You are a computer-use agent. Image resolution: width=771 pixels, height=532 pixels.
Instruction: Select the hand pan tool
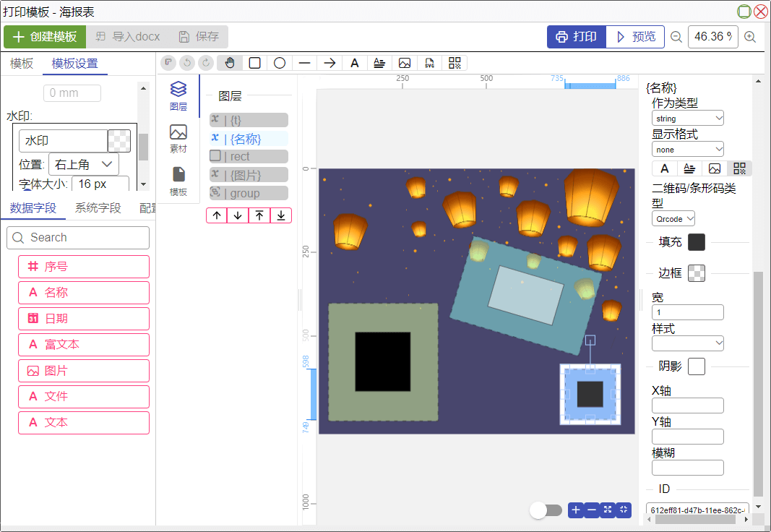pyautogui.click(x=230, y=63)
